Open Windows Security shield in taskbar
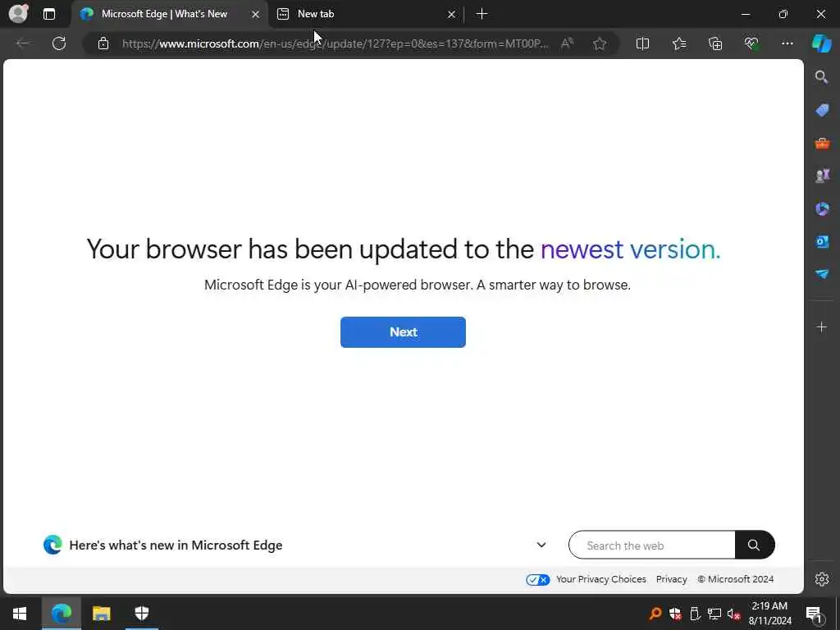Viewport: 840px width, 630px height. pos(141,614)
